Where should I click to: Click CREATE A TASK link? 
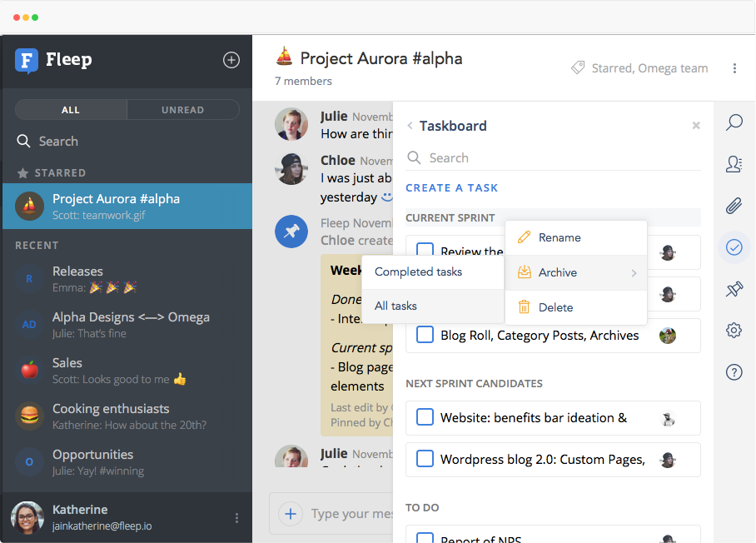point(452,188)
